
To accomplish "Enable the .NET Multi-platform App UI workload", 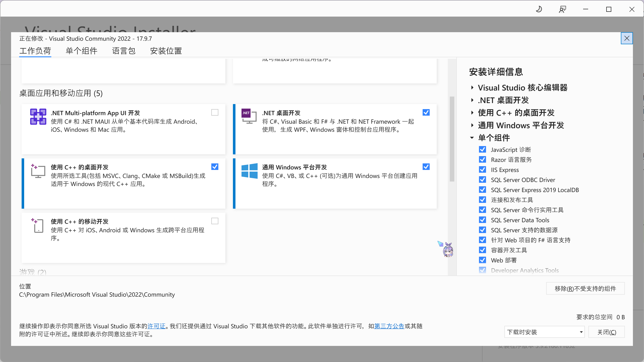I will (215, 112).
